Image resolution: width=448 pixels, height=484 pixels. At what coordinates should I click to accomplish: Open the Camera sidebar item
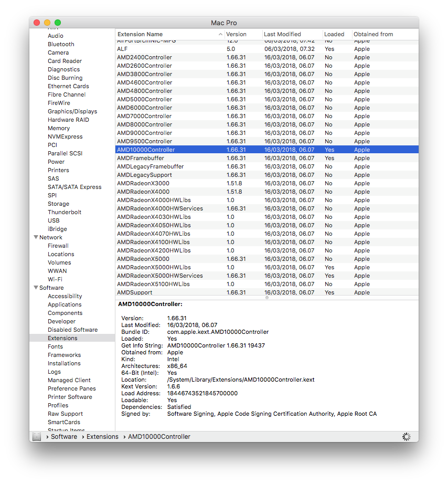[58, 53]
